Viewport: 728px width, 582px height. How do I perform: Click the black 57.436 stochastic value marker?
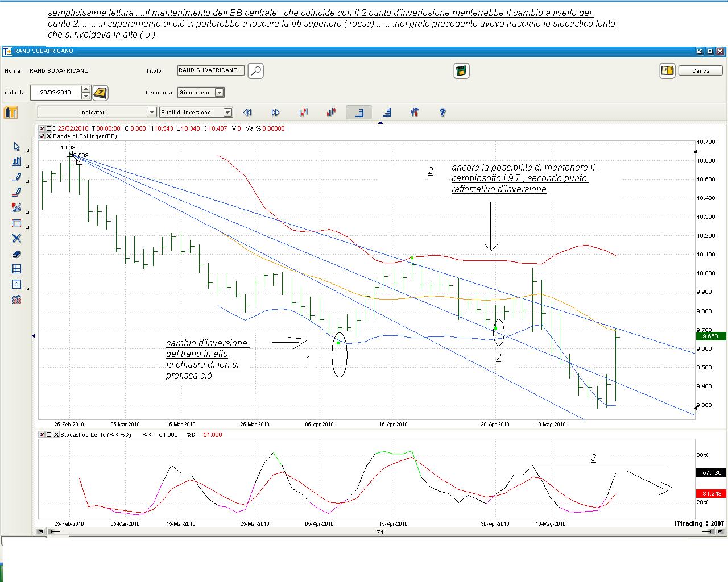tap(710, 472)
